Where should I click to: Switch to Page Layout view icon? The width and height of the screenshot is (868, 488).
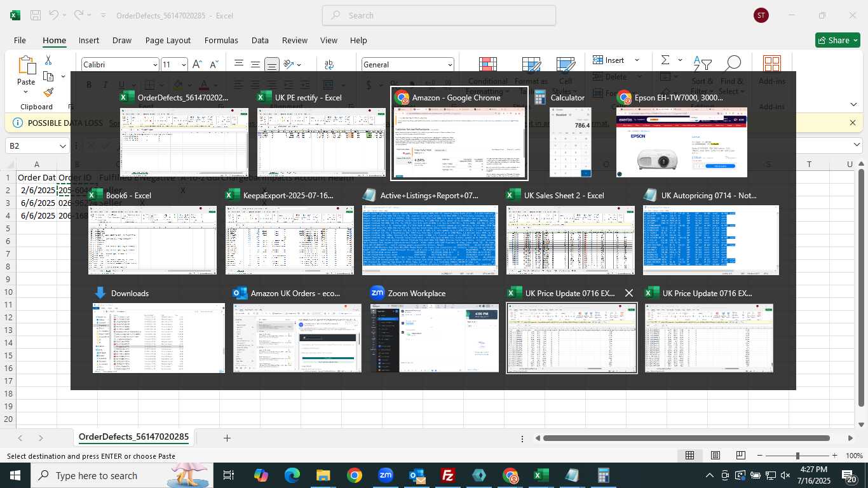click(715, 456)
